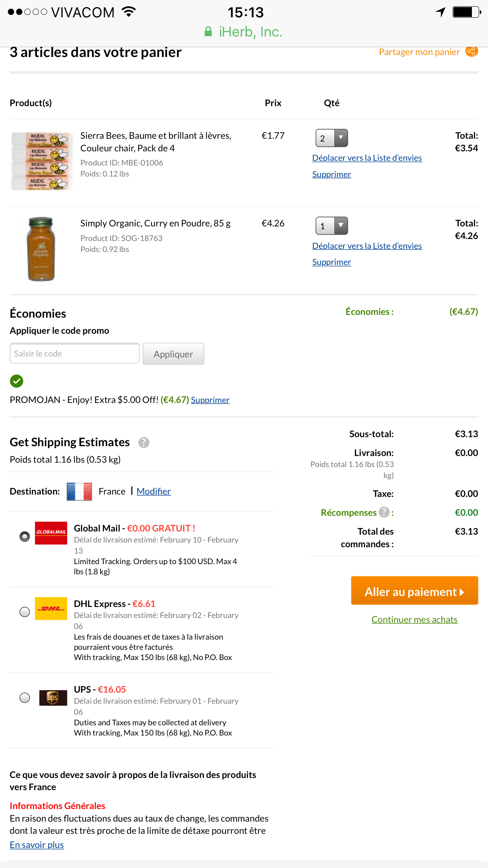Screen dimensions: 488x868
Task: Click the shipping estimates help question mark
Action: (x=144, y=443)
